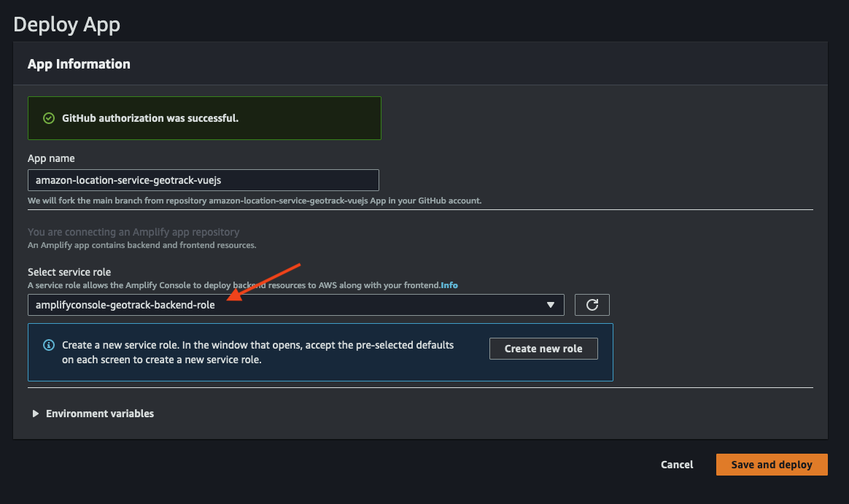Screen dimensions: 849x504
Task: Open the service role dropdown arrow
Action: coord(550,305)
